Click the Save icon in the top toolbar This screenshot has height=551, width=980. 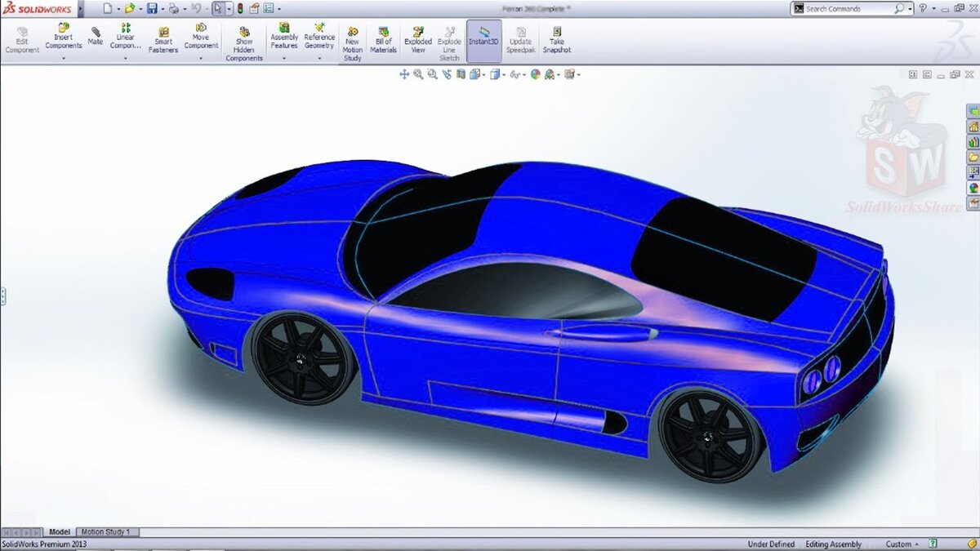[151, 8]
